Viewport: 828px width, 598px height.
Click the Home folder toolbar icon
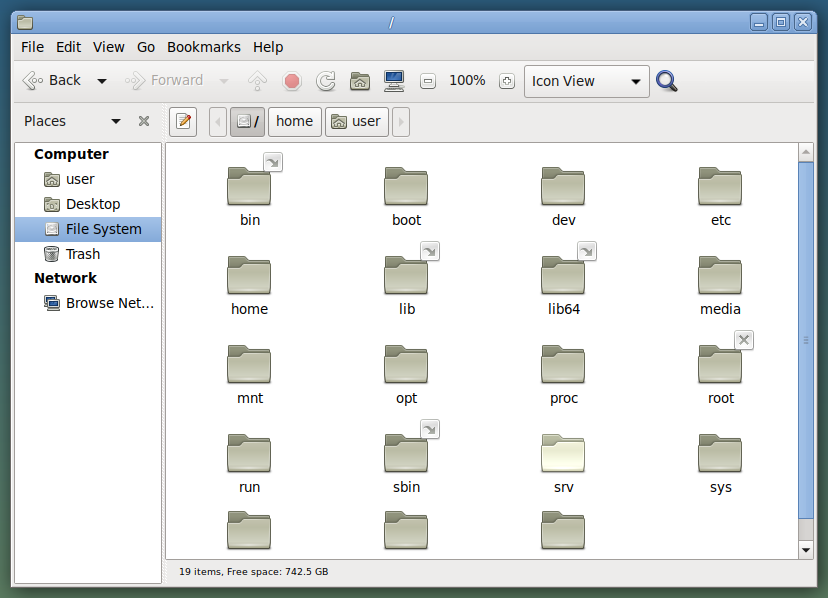point(360,81)
